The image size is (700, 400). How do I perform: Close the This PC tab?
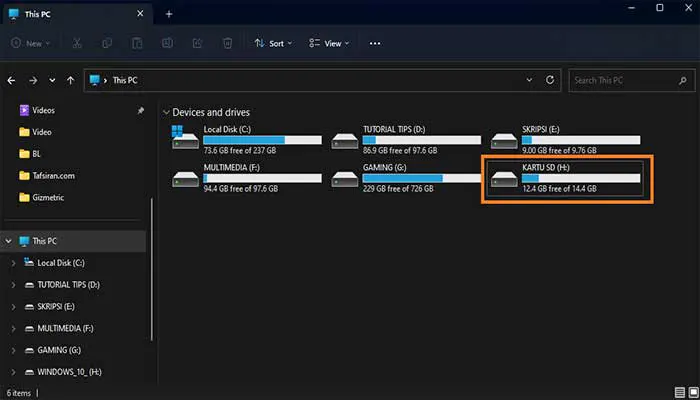tap(140, 14)
